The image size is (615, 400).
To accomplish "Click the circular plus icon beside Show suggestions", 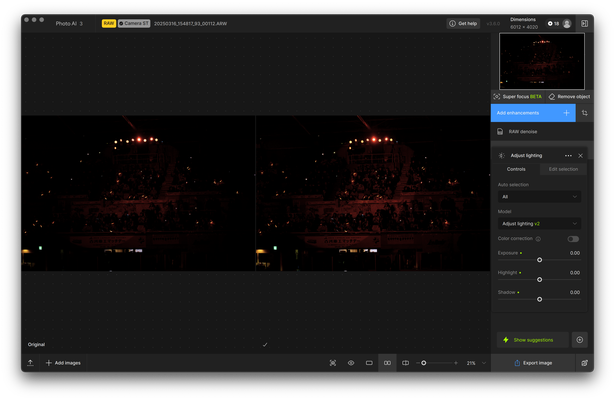I will point(579,340).
